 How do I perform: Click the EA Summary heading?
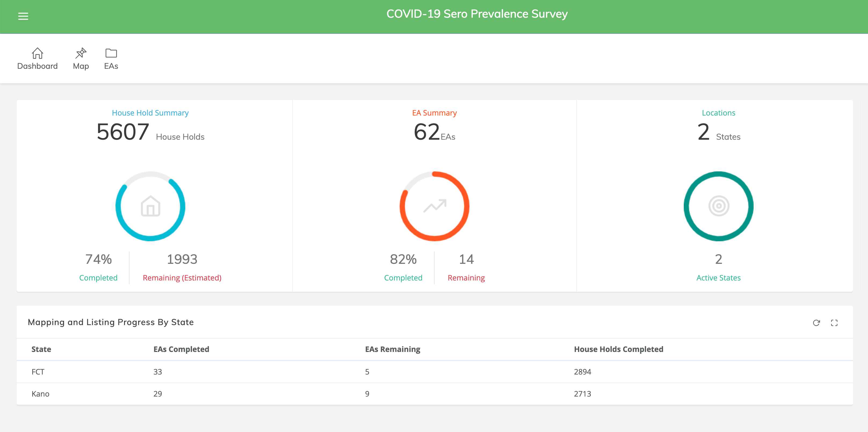tap(434, 113)
